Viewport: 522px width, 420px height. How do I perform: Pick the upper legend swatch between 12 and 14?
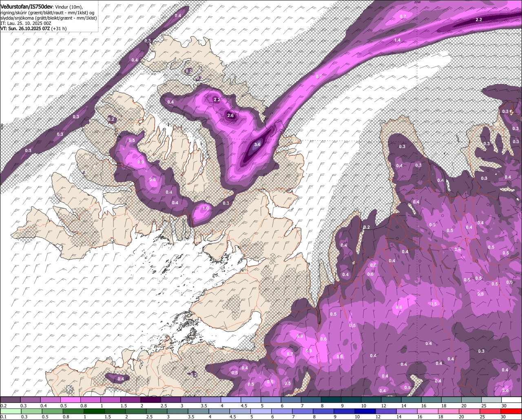[391, 400]
